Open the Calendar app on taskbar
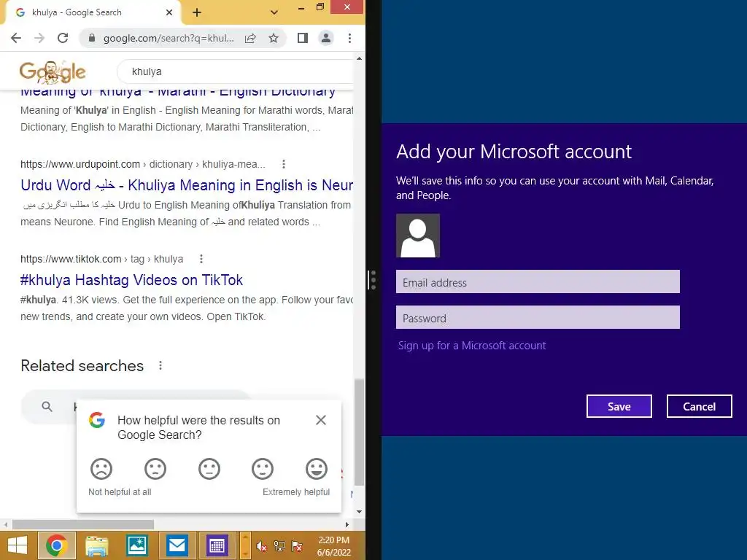Screen dimensions: 747x560 tap(217, 545)
